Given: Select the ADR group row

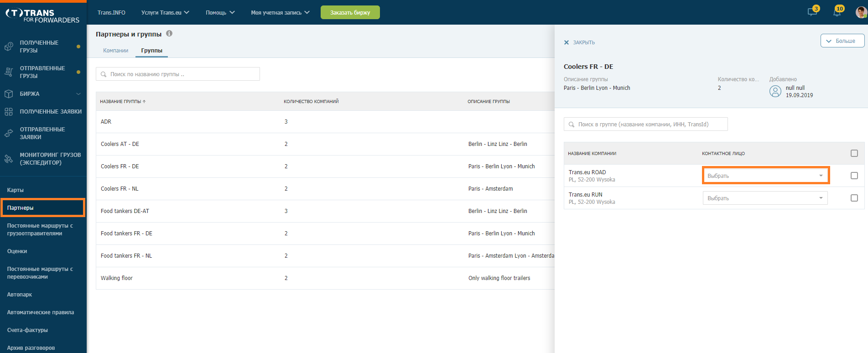Looking at the screenshot, I should click(x=325, y=122).
